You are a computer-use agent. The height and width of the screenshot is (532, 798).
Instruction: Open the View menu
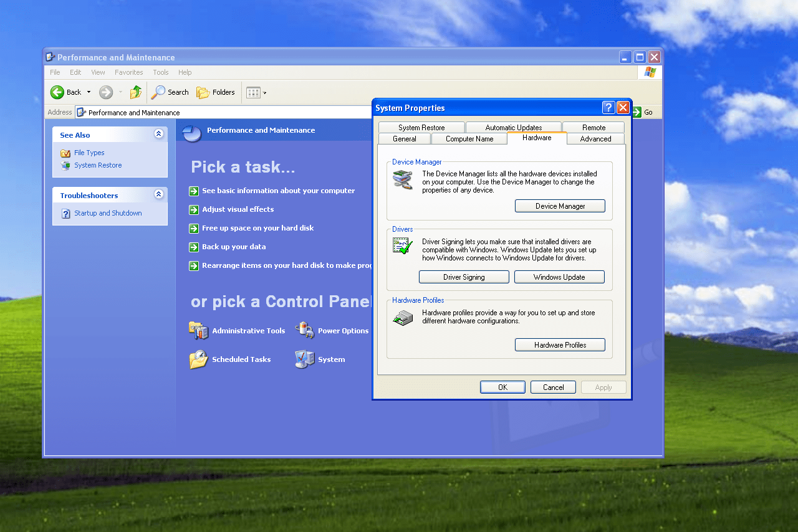98,72
